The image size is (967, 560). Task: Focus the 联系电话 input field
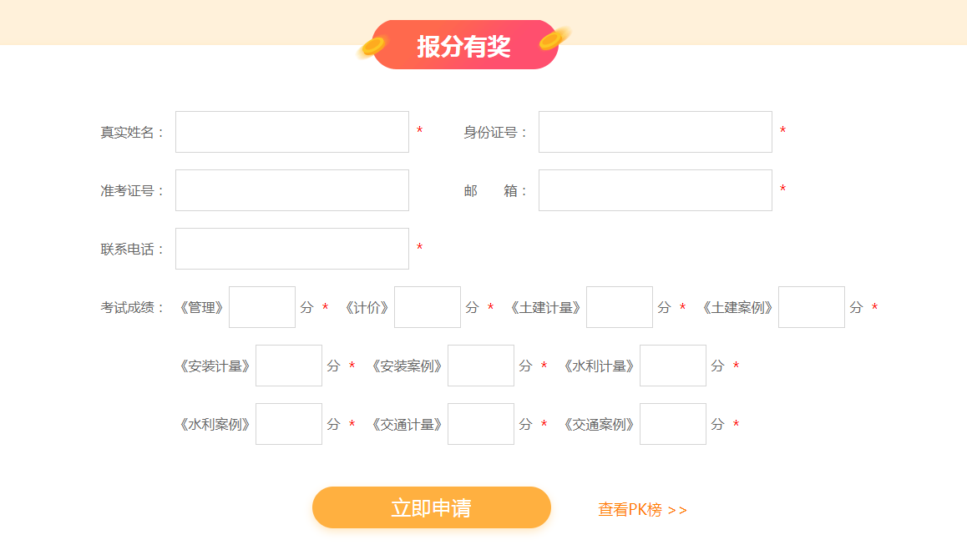tap(291, 249)
